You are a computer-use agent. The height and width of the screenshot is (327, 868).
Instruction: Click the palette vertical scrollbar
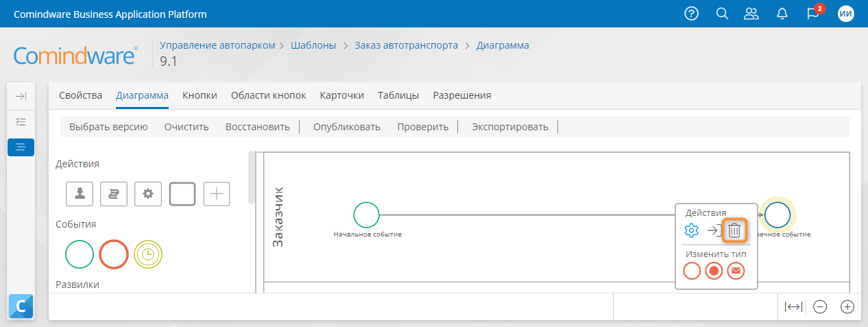point(252,178)
